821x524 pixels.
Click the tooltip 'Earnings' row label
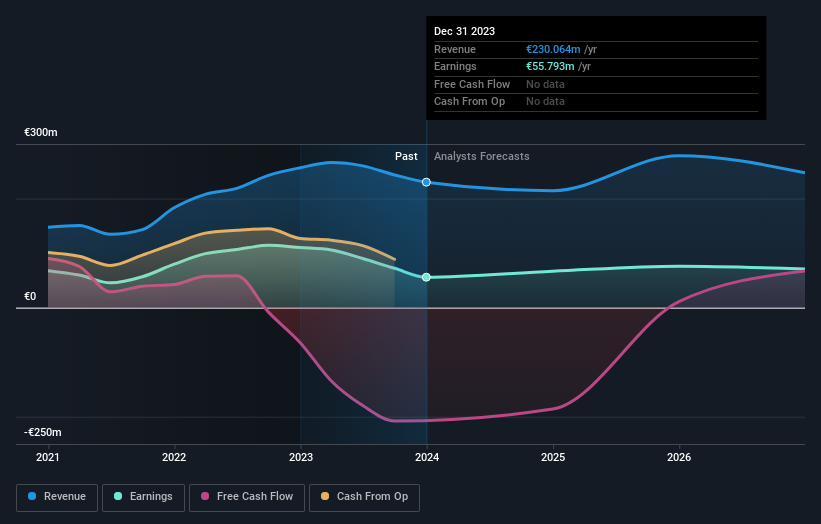pyautogui.click(x=455, y=66)
